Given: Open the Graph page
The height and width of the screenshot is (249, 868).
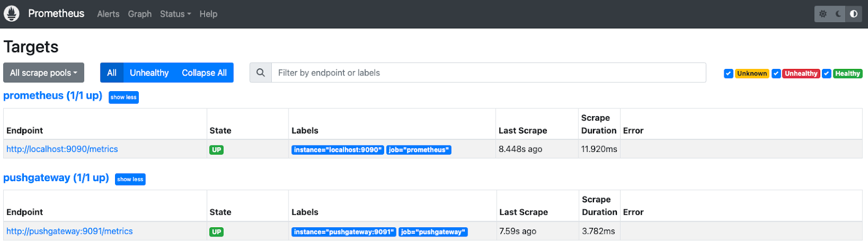Looking at the screenshot, I should (139, 14).
